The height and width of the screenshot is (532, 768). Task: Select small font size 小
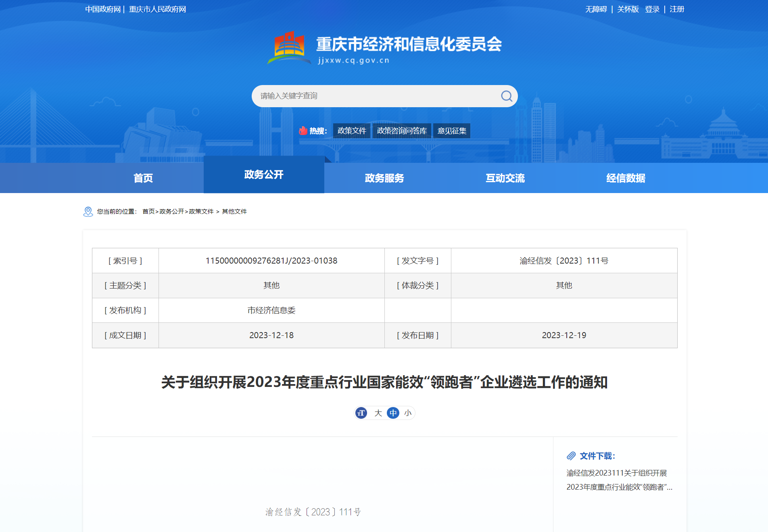tap(408, 413)
